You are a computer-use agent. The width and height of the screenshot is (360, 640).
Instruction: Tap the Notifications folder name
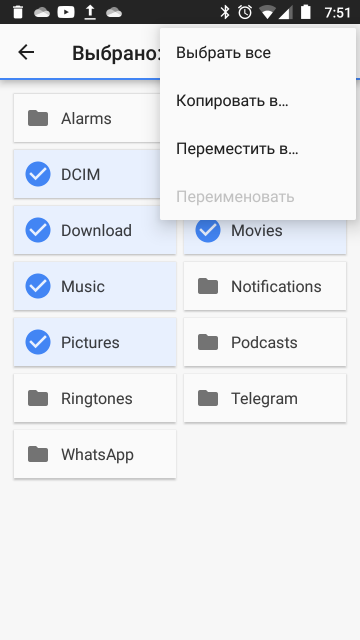pyautogui.click(x=276, y=287)
